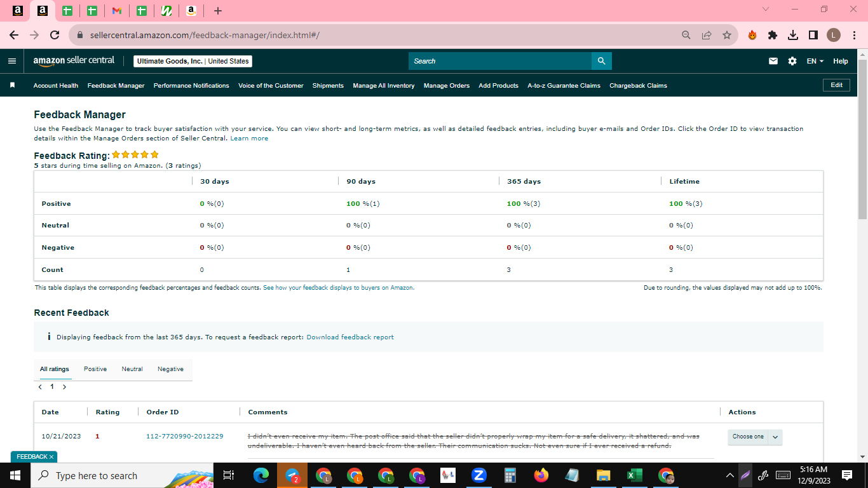
Task: Open Chrome tab search chevron
Action: [765, 9]
